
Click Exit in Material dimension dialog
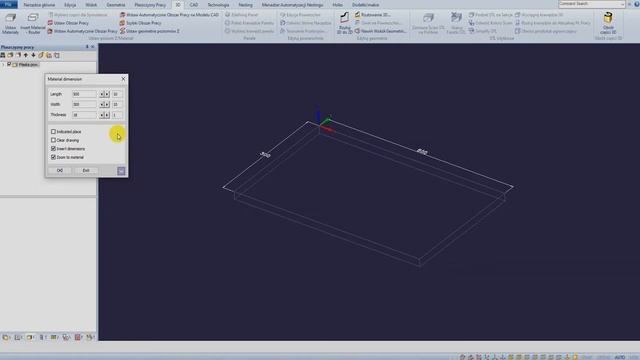pos(86,170)
